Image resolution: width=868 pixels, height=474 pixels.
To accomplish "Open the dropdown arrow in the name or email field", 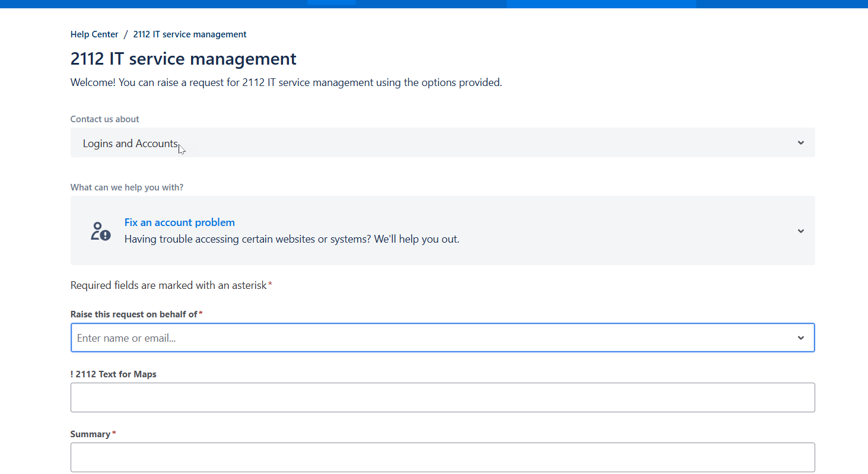I will pos(800,338).
